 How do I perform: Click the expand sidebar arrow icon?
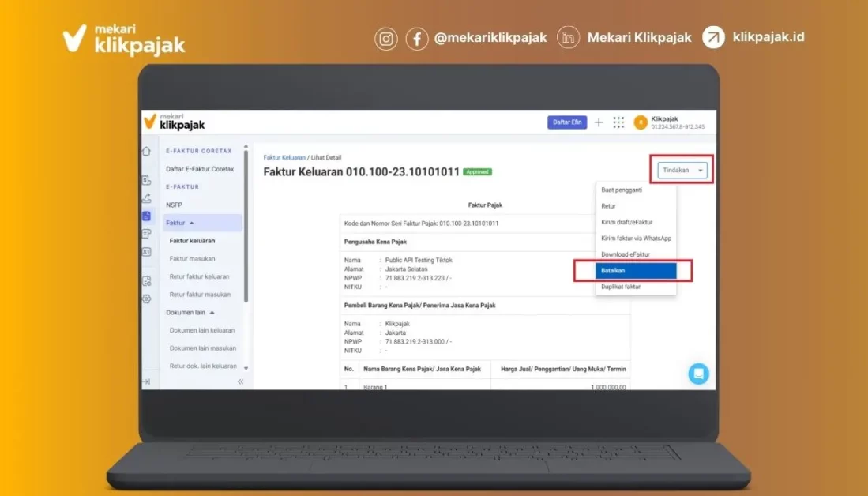[x=146, y=381]
